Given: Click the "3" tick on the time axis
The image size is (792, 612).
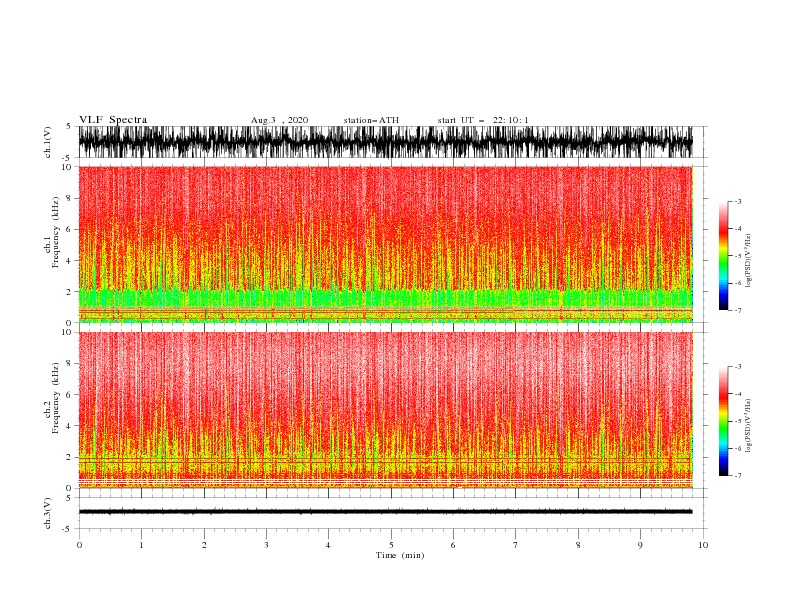Looking at the screenshot, I should pyautogui.click(x=266, y=545).
